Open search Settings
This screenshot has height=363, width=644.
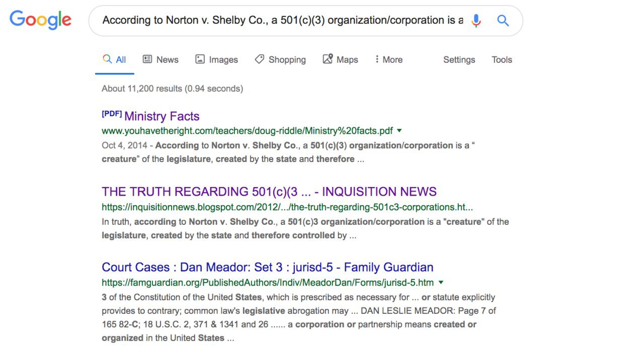coord(459,60)
